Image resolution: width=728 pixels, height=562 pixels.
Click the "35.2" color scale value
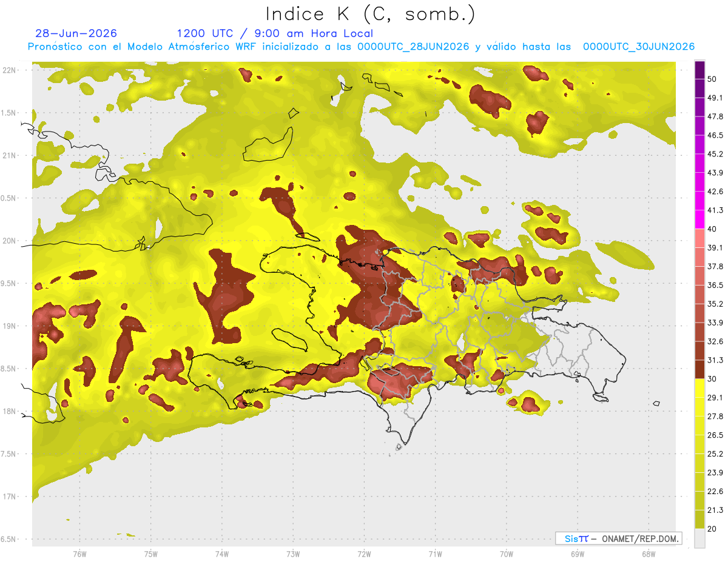click(x=715, y=304)
